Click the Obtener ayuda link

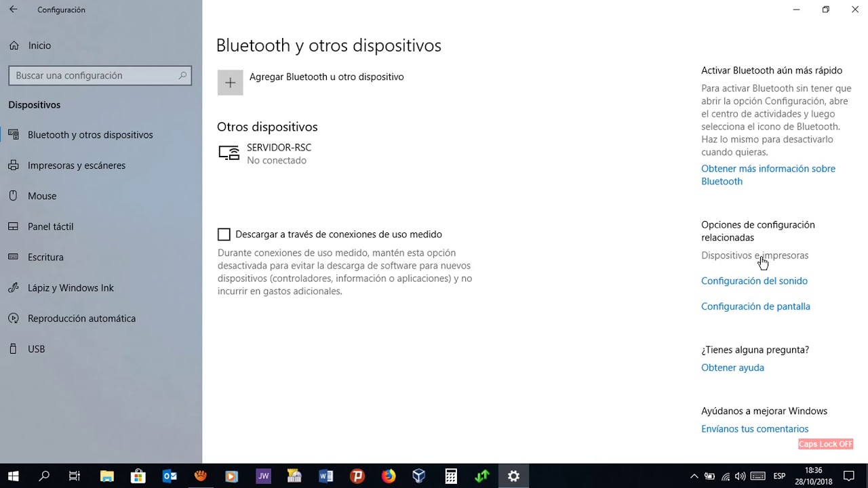pos(732,367)
